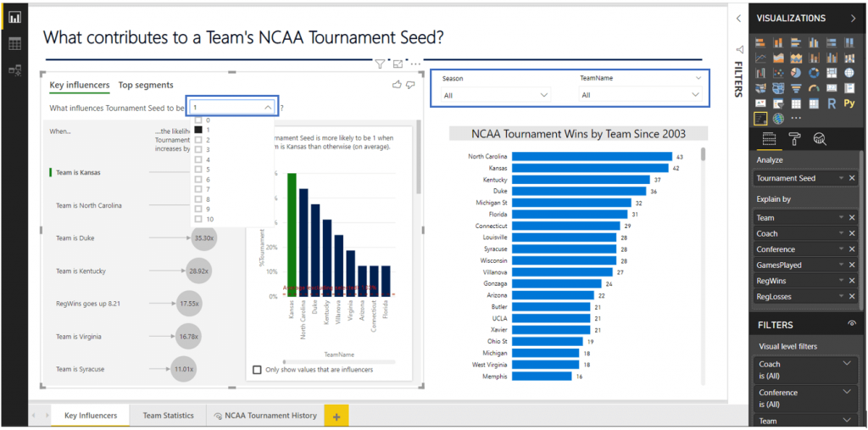This screenshot has height=430, width=868.
Task: Remove RegLosses field from Explain by
Action: click(x=852, y=297)
